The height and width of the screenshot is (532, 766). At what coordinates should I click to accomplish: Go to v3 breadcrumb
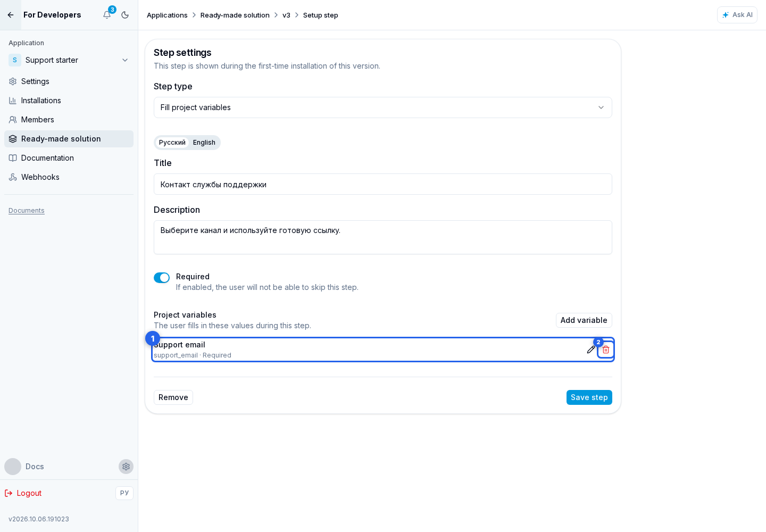pyautogui.click(x=286, y=15)
